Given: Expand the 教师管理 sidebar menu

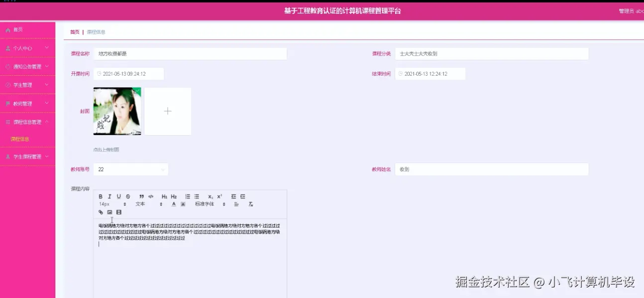Looking at the screenshot, I should pyautogui.click(x=28, y=104).
